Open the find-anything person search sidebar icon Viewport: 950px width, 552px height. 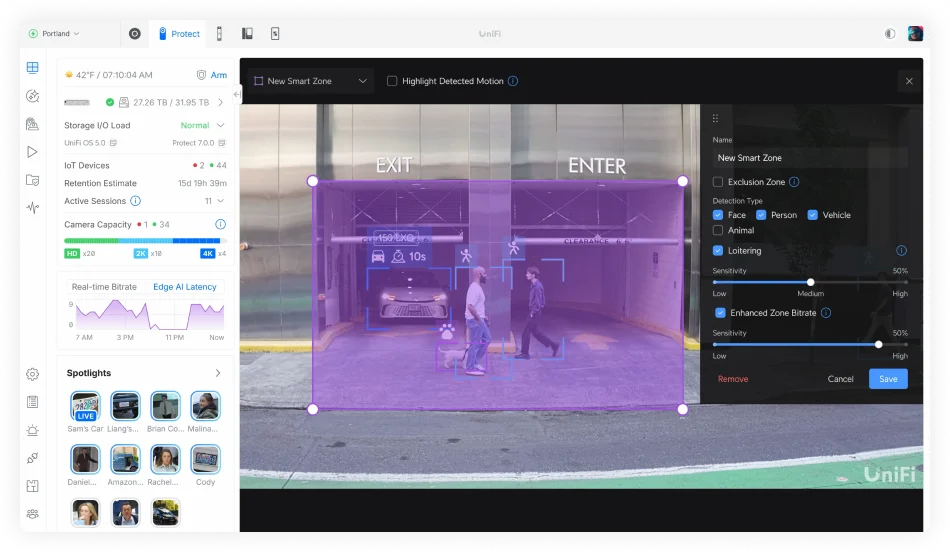point(33,124)
